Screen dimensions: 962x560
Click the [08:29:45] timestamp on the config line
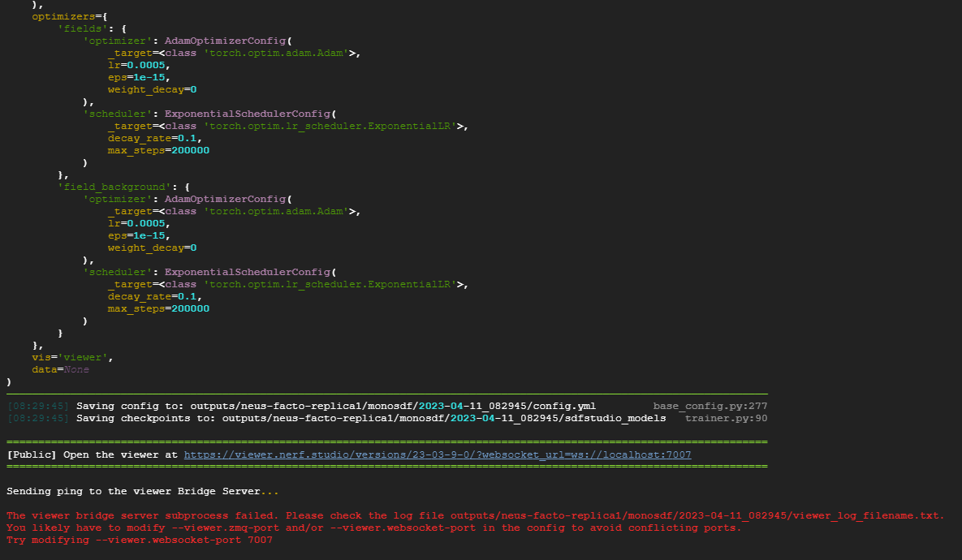[x=39, y=405]
